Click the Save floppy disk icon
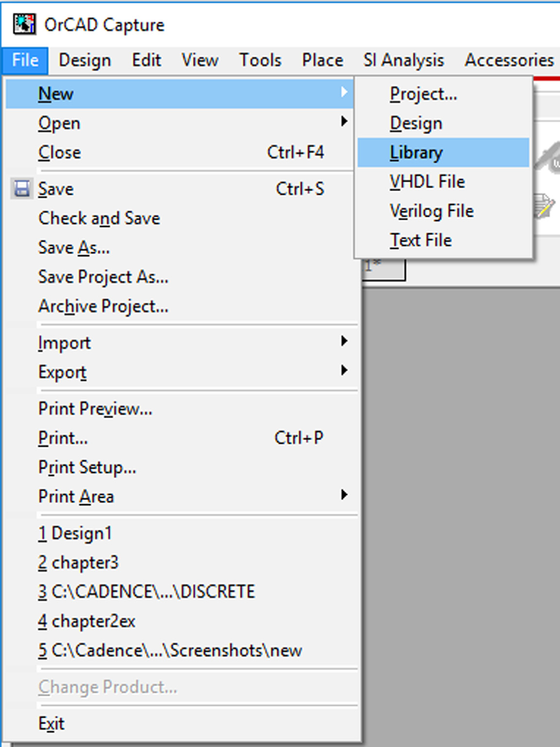Viewport: 560px width, 747px height. 22,189
